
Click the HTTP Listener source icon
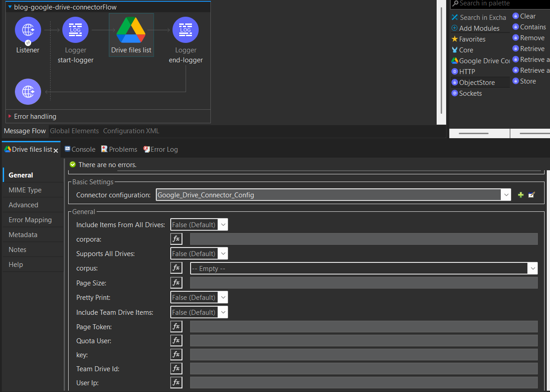click(x=28, y=30)
